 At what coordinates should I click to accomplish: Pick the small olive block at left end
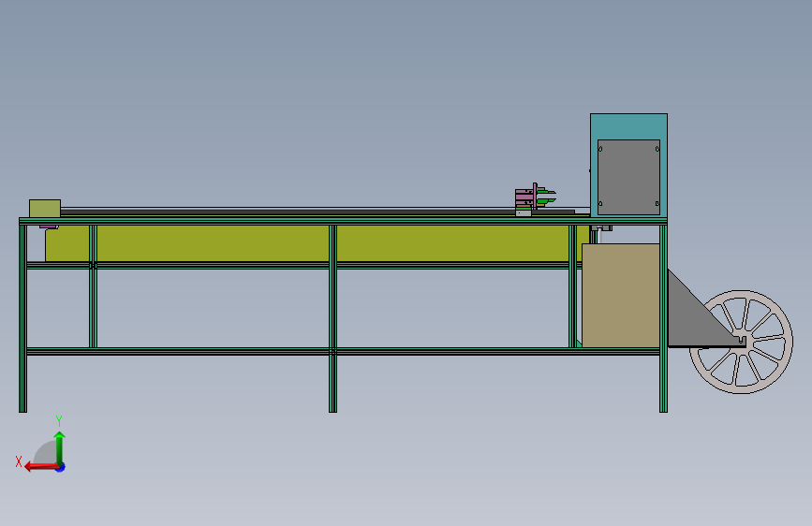(x=45, y=208)
